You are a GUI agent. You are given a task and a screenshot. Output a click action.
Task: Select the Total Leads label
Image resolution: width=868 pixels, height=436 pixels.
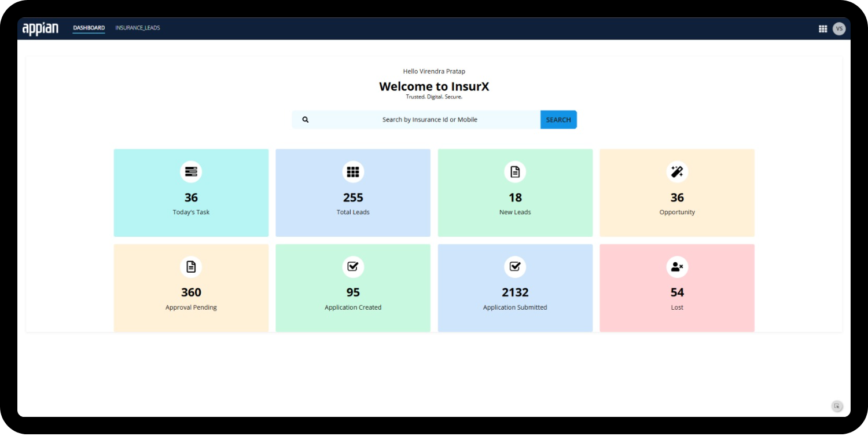[x=353, y=212]
